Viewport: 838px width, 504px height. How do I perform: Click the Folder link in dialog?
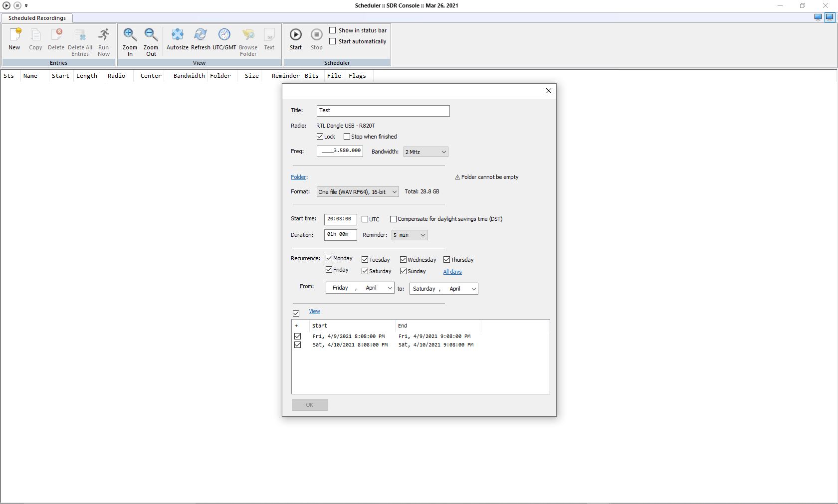point(298,177)
